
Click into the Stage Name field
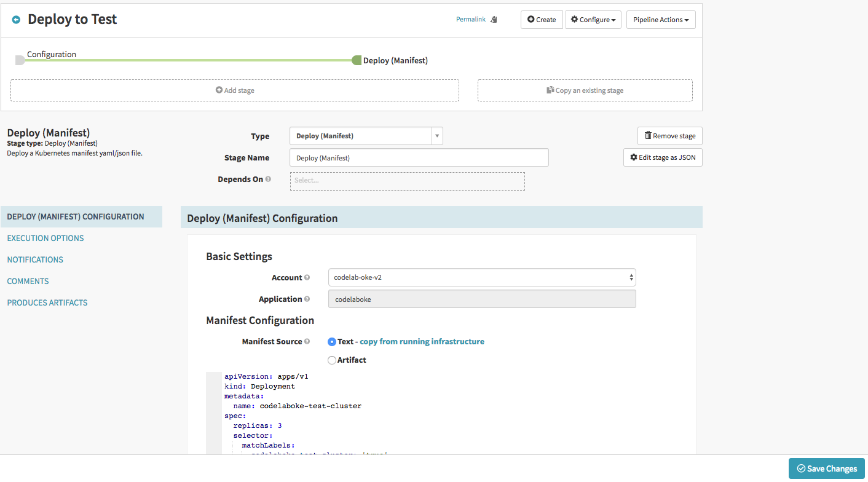point(419,158)
